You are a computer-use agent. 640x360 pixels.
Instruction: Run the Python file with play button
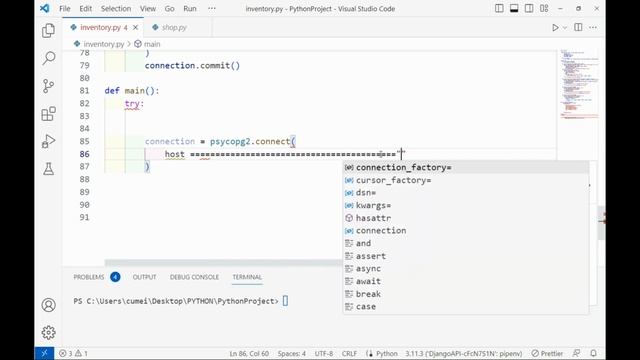555,28
